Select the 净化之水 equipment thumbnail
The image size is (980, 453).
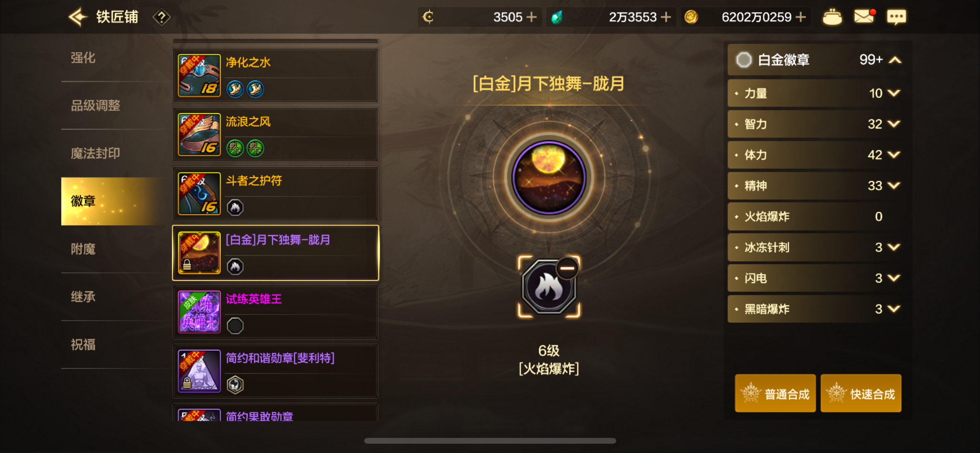point(199,75)
